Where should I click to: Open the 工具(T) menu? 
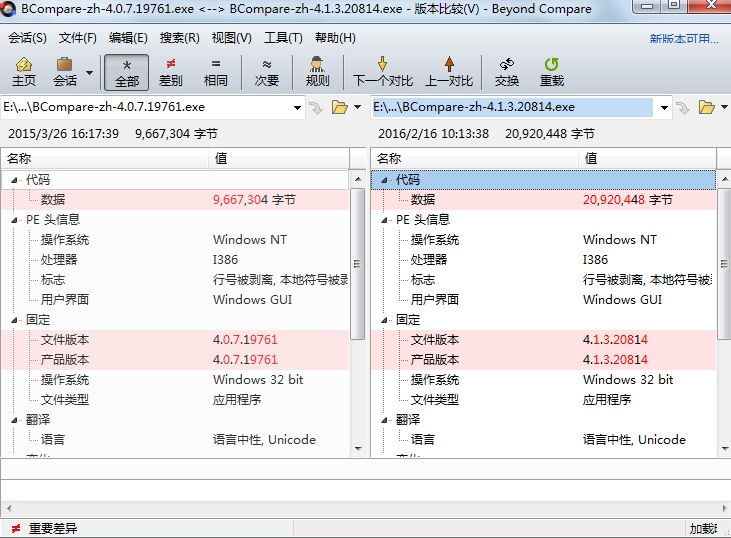pyautogui.click(x=283, y=38)
